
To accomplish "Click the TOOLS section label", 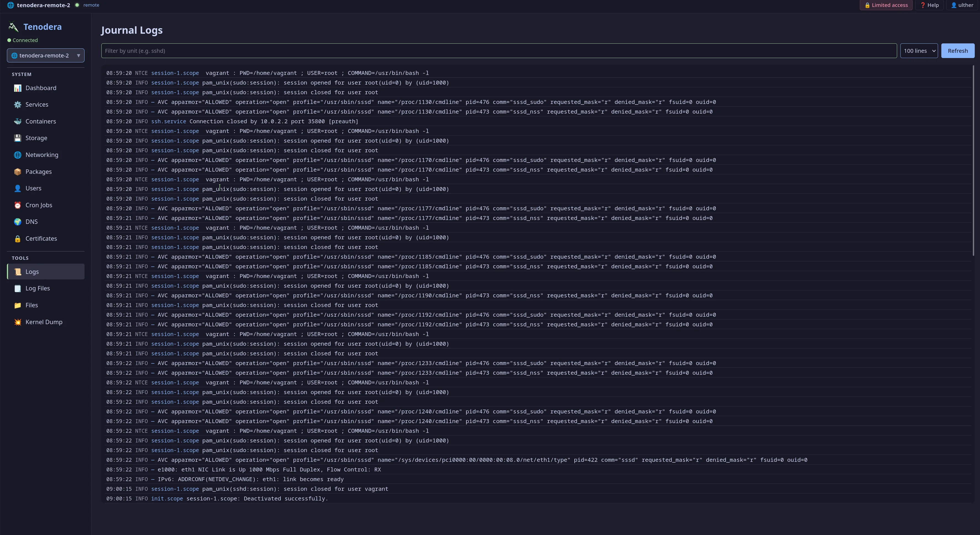I will pos(20,258).
